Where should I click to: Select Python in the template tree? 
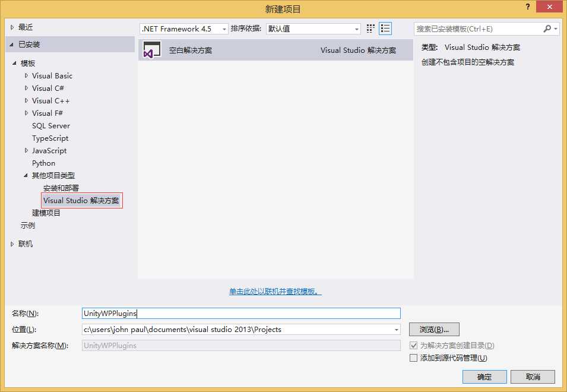(43, 163)
